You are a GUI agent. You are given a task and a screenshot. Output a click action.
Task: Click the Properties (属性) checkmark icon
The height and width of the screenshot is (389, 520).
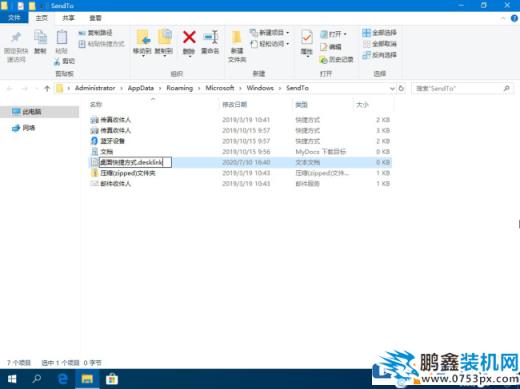[x=307, y=37]
